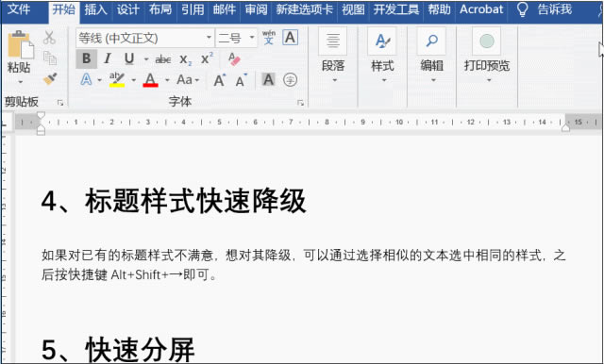Viewport: 604px width, 364px height.
Task: Select the Format Painter brush
Action: click(x=50, y=79)
